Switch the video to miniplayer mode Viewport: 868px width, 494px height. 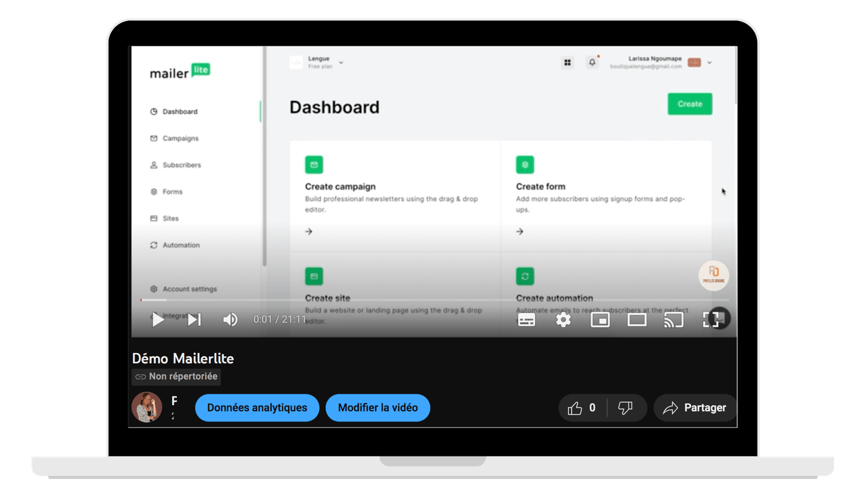(600, 320)
